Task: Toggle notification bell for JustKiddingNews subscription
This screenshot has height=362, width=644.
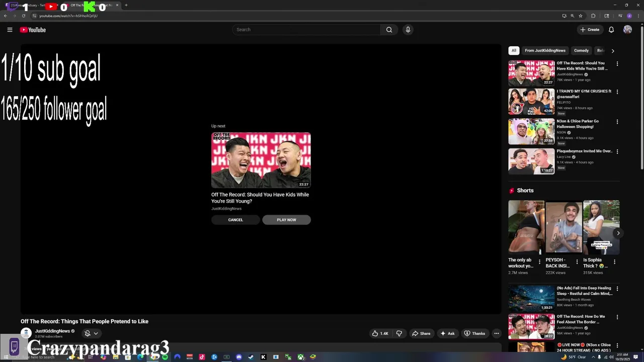Action: [x=88, y=333]
